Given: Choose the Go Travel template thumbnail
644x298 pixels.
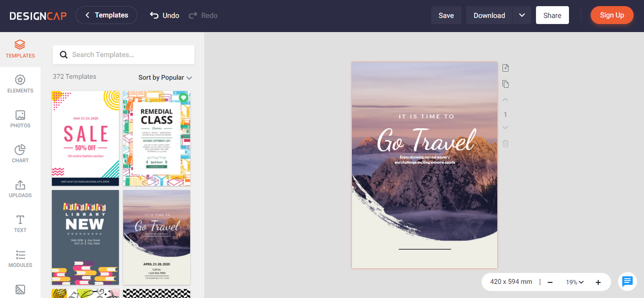Looking at the screenshot, I should (156, 237).
